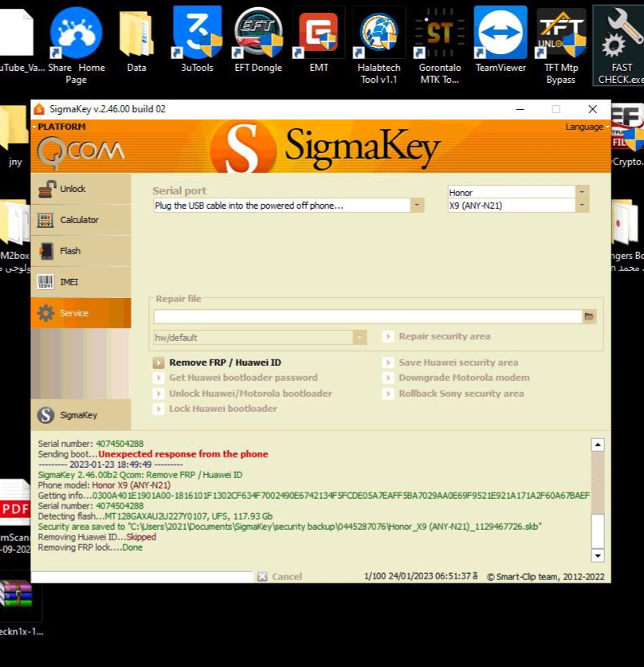Click the Flash phone icon

46,251
